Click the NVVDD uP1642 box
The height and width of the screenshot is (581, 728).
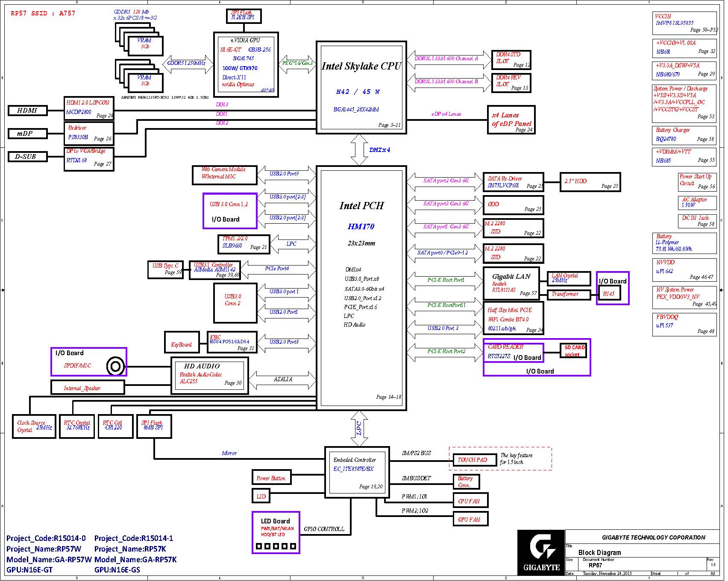click(684, 271)
